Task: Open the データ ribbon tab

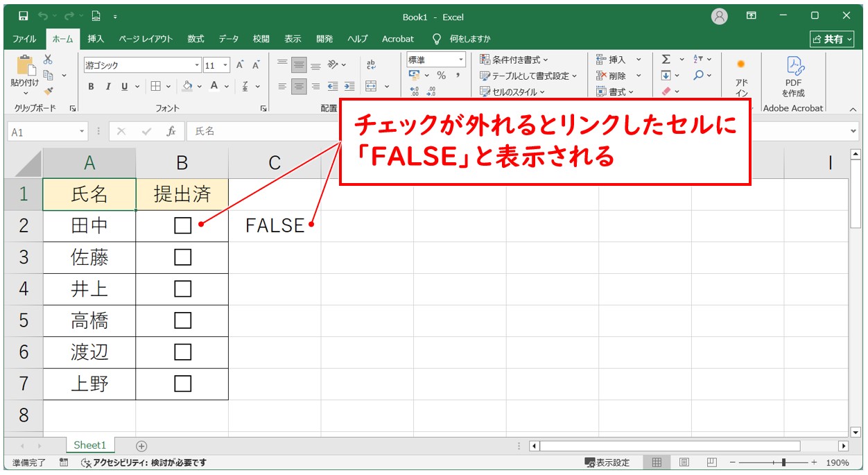Action: [x=229, y=39]
